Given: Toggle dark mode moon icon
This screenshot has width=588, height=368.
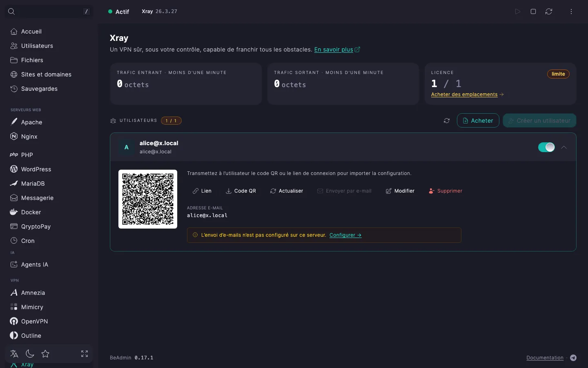Looking at the screenshot, I should 30,354.
